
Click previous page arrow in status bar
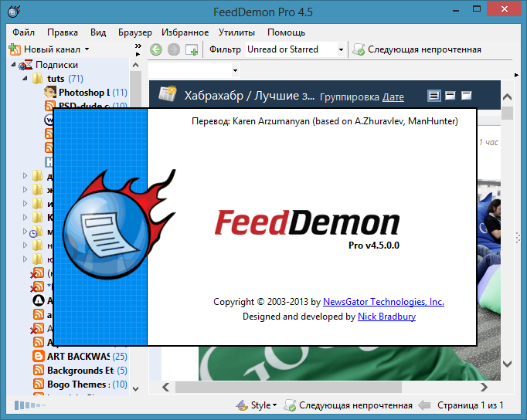pos(424,405)
